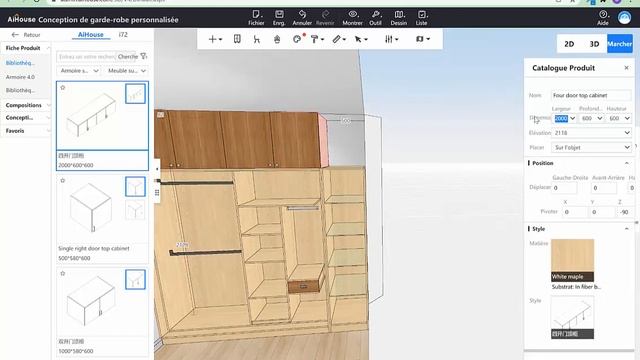Image resolution: width=640 pixels, height=360 pixels.
Task: Click the Avant-Arrière displacement field
Action: point(604,188)
